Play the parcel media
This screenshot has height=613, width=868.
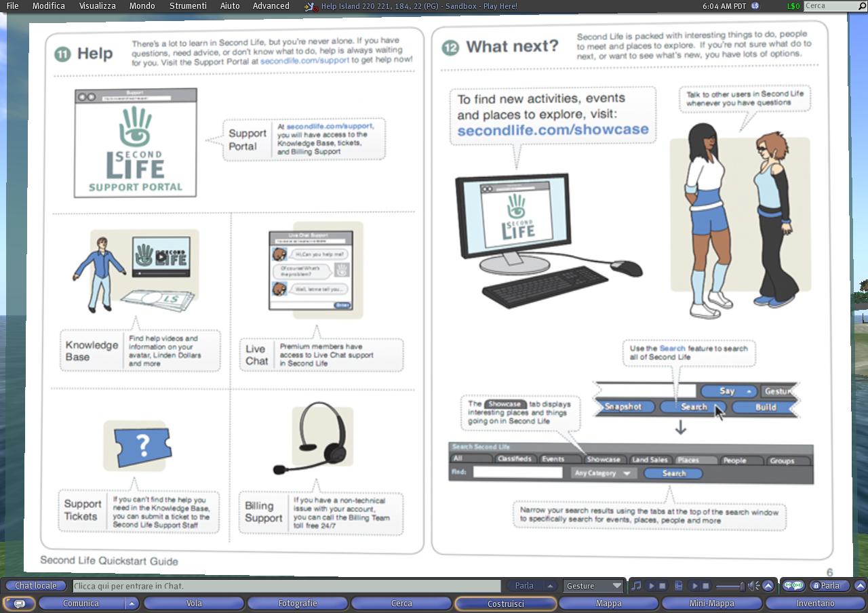695,586
